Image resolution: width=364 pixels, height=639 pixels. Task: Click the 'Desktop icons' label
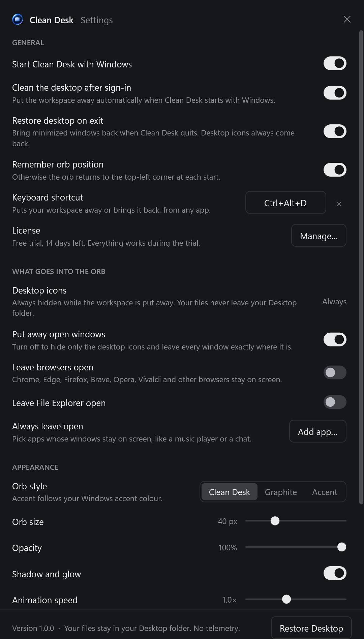39,291
